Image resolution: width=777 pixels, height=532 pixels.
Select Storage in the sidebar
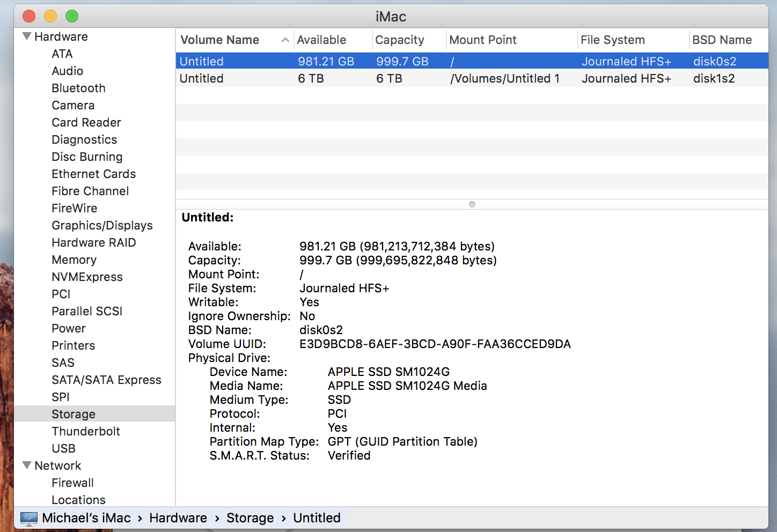point(94,413)
